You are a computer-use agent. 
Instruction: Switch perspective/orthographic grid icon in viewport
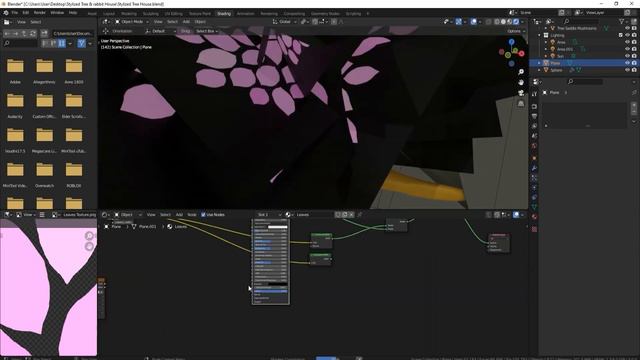click(x=521, y=104)
